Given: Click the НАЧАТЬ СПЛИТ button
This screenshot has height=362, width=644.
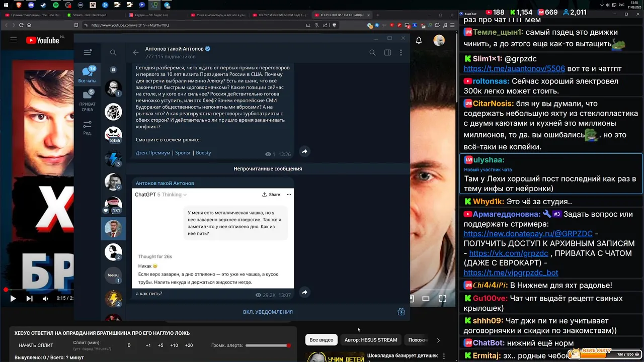Looking at the screenshot, I should coord(36,345).
